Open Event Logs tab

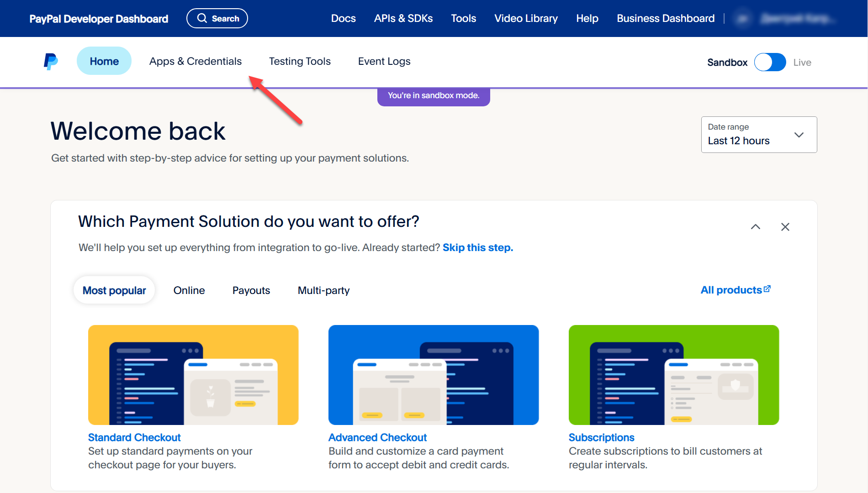coord(384,61)
